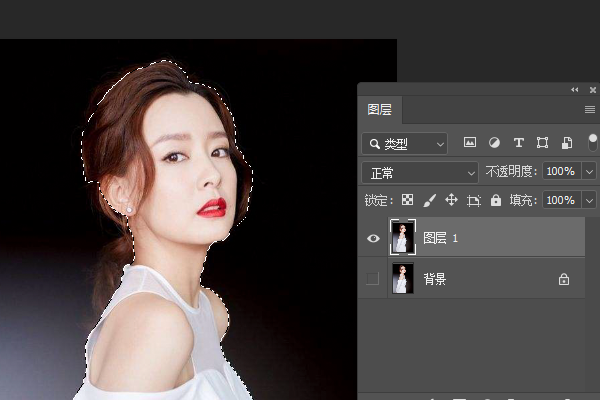Select 图层 1 thumbnail

pos(403,237)
